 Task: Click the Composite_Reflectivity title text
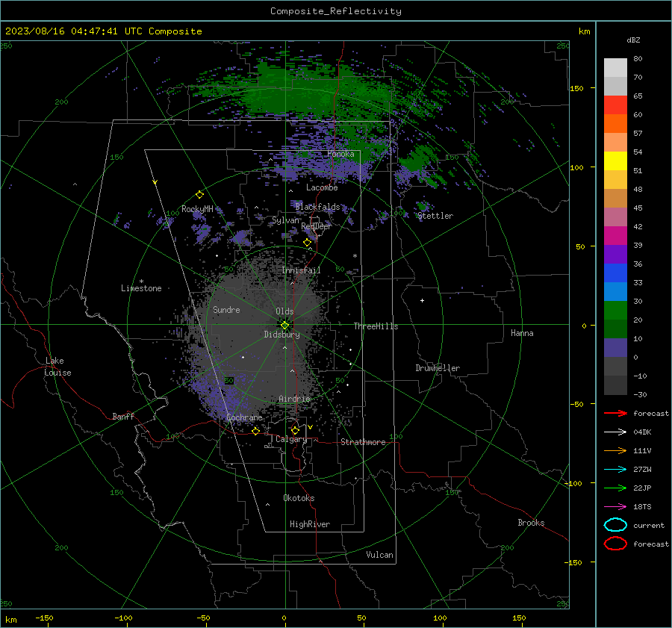(335, 11)
